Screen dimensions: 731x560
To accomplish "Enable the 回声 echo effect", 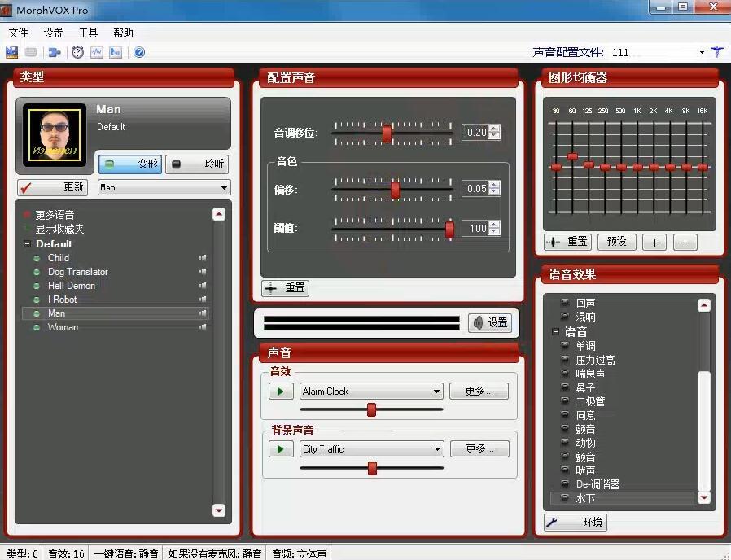I will click(565, 303).
